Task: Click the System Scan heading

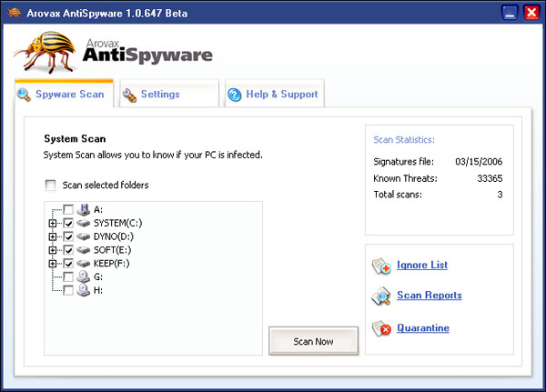Action: (x=75, y=138)
